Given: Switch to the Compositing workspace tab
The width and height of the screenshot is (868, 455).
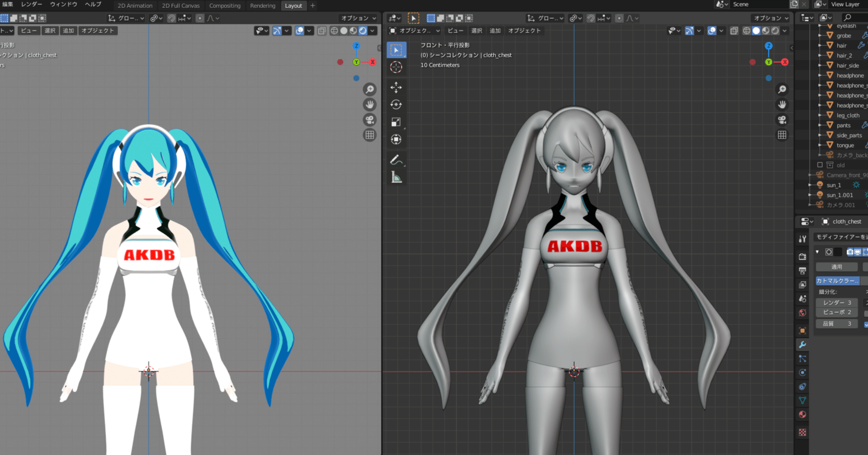Looking at the screenshot, I should coord(225,5).
